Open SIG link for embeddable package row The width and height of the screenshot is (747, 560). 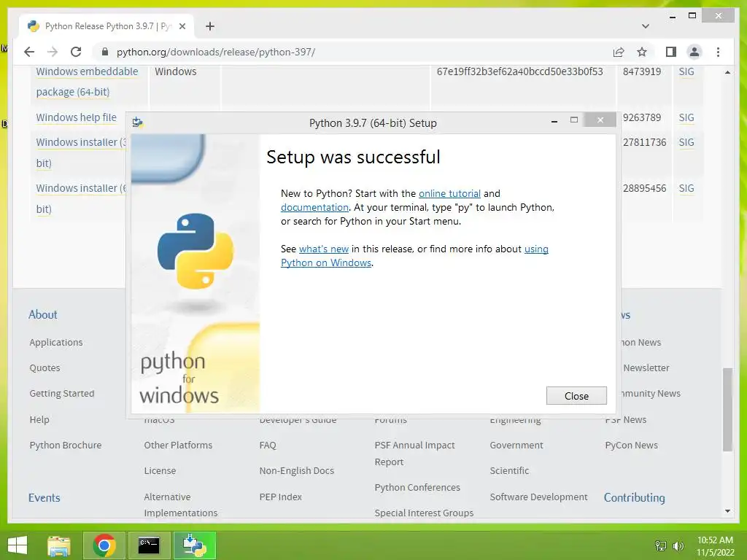coord(686,71)
